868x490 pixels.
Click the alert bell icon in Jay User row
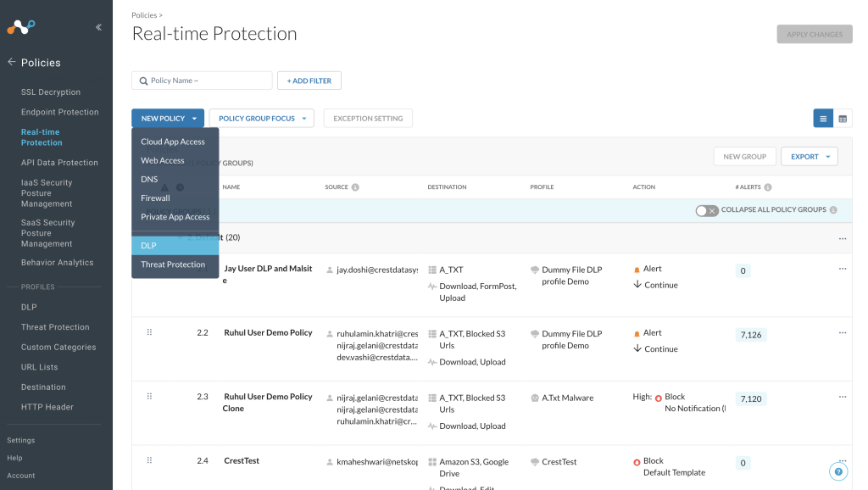637,270
